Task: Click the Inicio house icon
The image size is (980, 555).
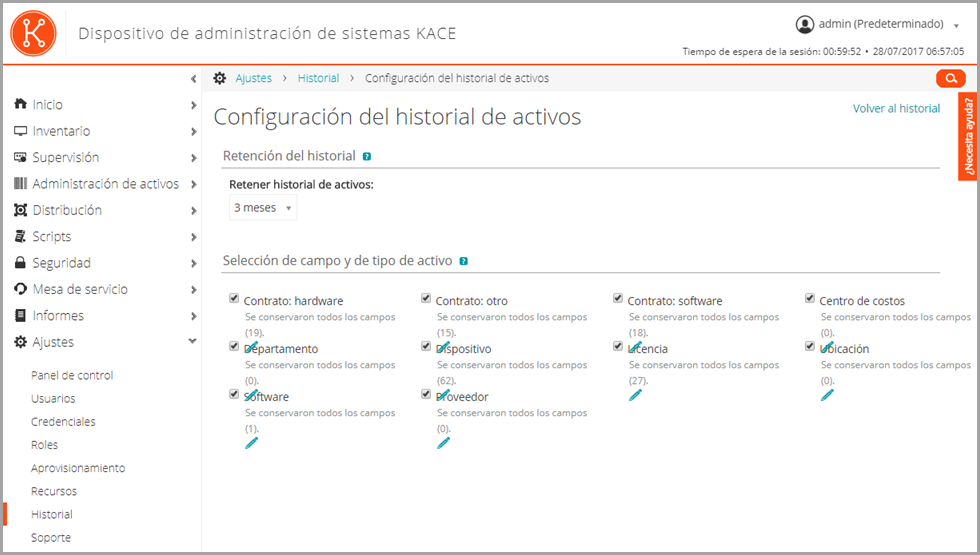Action: tap(21, 104)
